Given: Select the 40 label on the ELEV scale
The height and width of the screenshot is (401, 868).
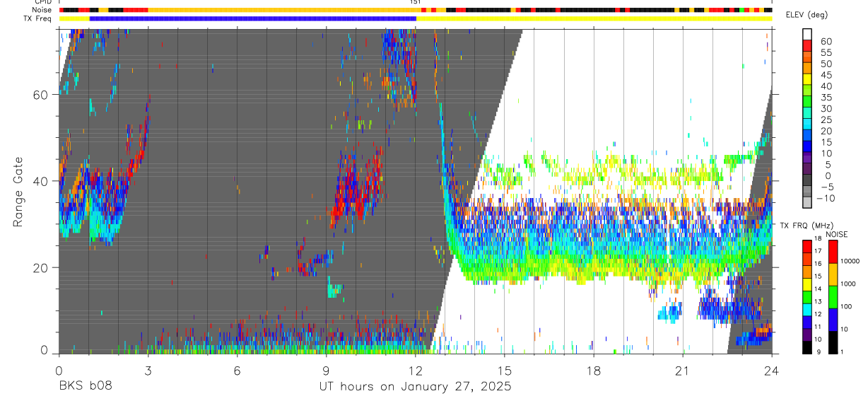Looking at the screenshot, I should coord(826,86).
